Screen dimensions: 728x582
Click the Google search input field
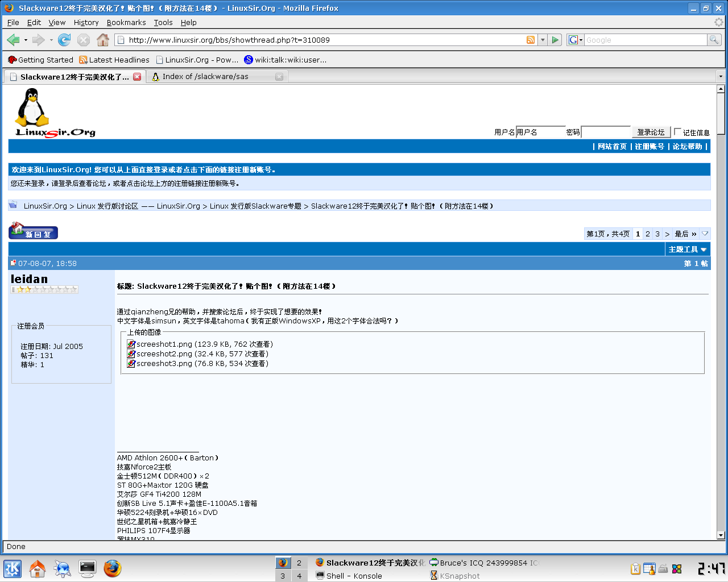(646, 40)
